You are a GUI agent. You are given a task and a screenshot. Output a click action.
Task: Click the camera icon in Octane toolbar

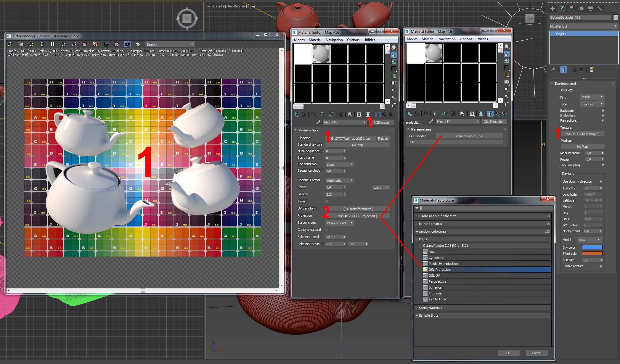(127, 44)
